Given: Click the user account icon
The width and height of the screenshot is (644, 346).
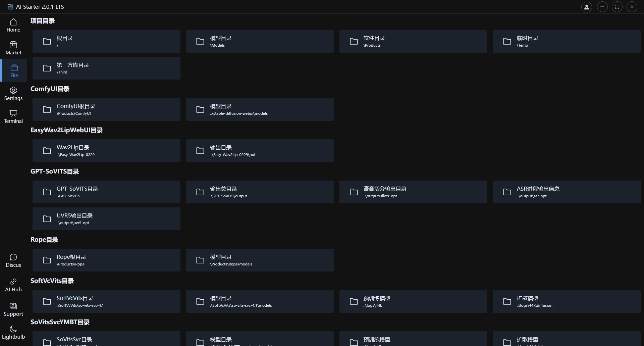Looking at the screenshot, I should pos(586,7).
